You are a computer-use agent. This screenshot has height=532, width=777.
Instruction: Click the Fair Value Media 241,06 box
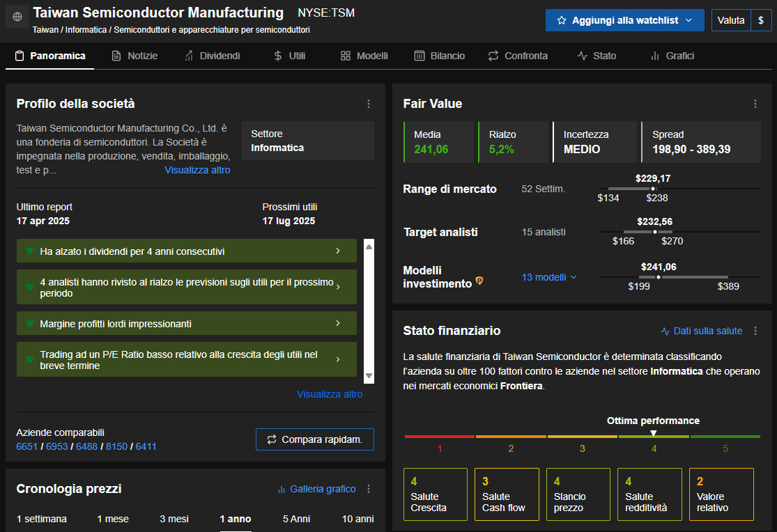click(x=438, y=142)
